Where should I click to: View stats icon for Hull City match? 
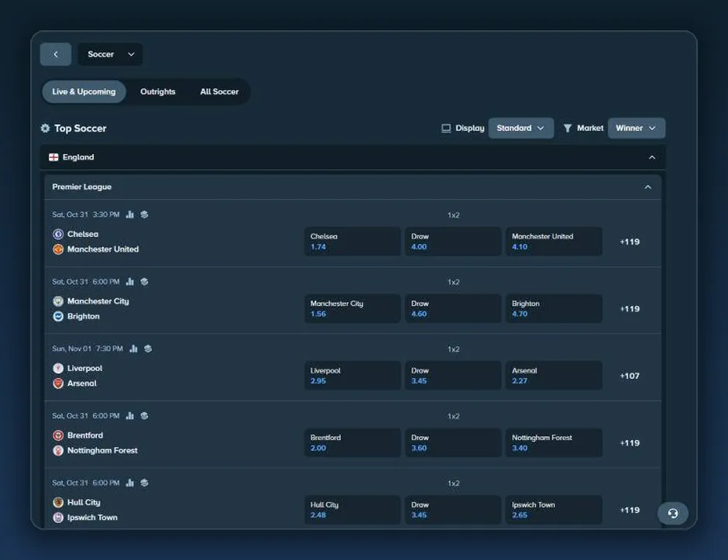tap(130, 483)
